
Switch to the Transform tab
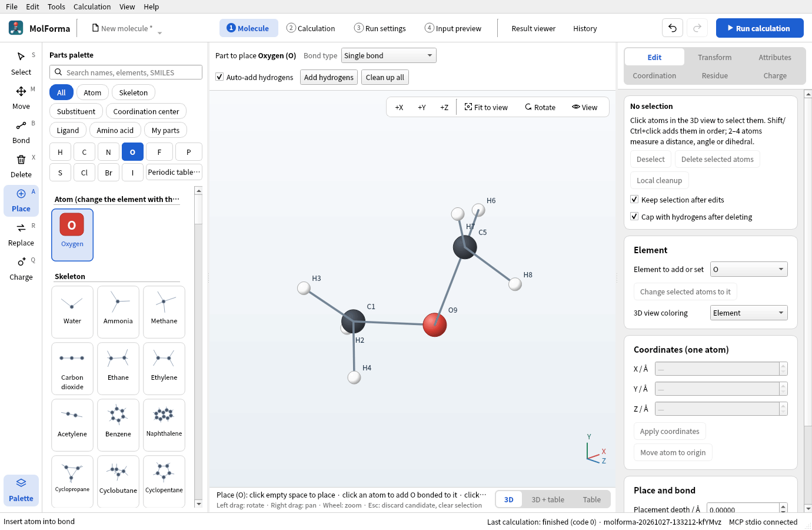pos(715,57)
